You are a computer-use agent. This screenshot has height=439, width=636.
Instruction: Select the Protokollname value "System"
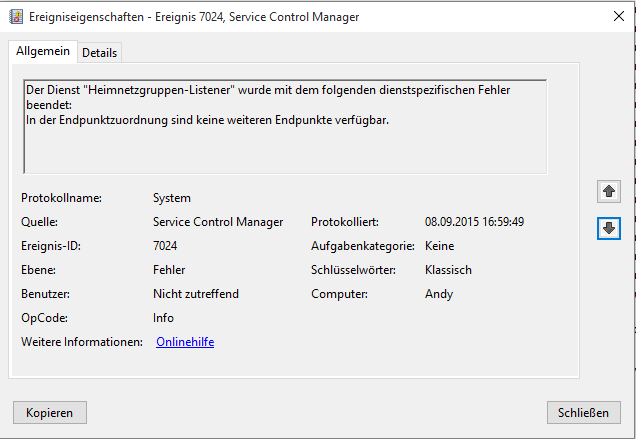pyautogui.click(x=172, y=198)
